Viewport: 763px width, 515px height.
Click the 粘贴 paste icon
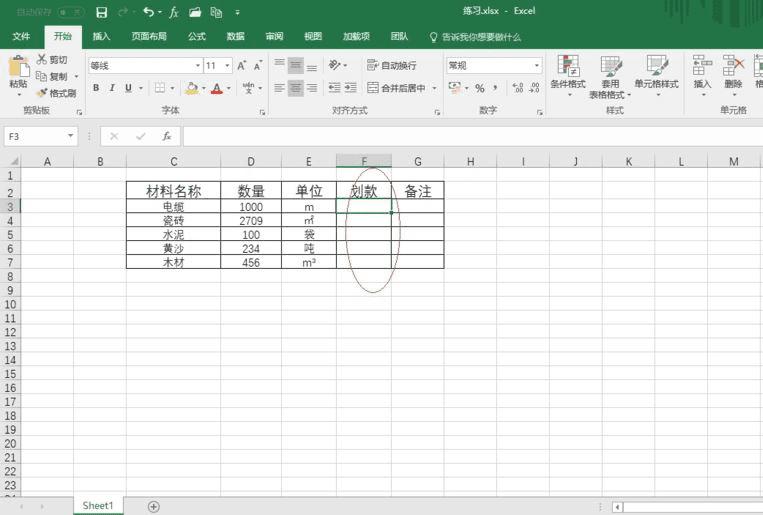pos(18,67)
